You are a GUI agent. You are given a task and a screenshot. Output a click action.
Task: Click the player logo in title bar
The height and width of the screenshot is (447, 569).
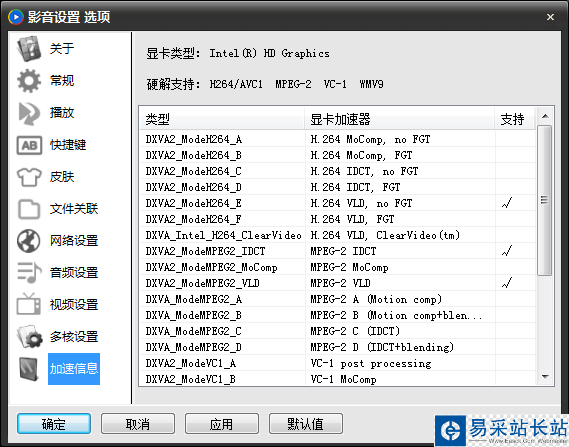[16, 17]
